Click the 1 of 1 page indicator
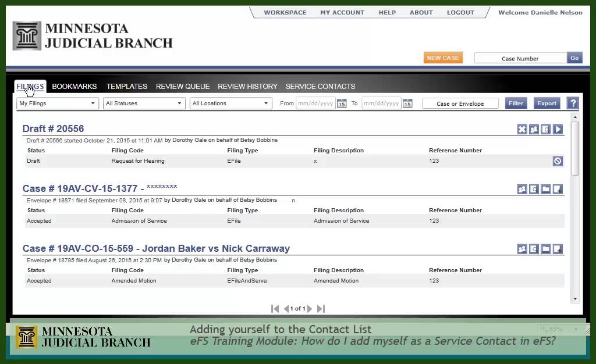Viewport: 596px width, 364px height. 298,309
